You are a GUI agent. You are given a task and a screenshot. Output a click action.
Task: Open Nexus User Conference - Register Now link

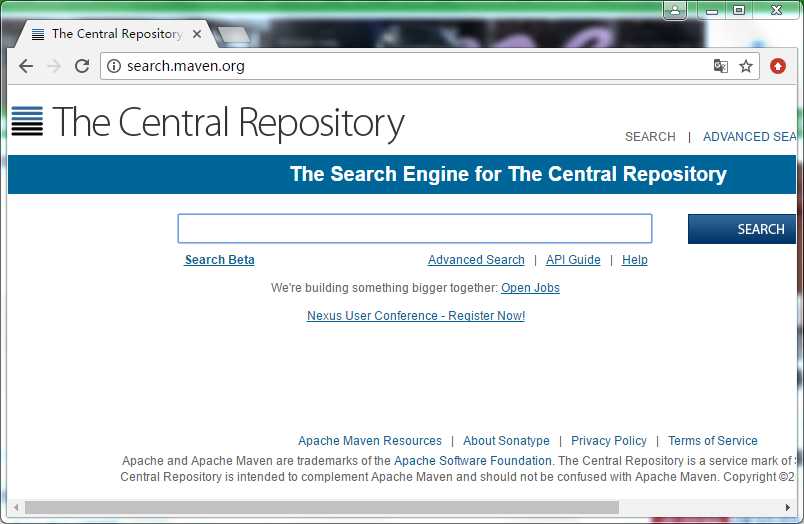click(416, 316)
